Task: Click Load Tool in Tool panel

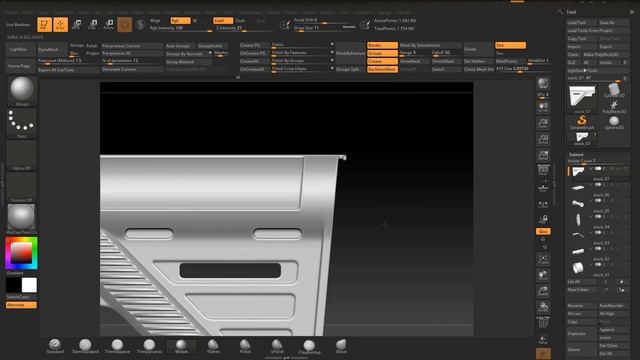Action: (581, 22)
